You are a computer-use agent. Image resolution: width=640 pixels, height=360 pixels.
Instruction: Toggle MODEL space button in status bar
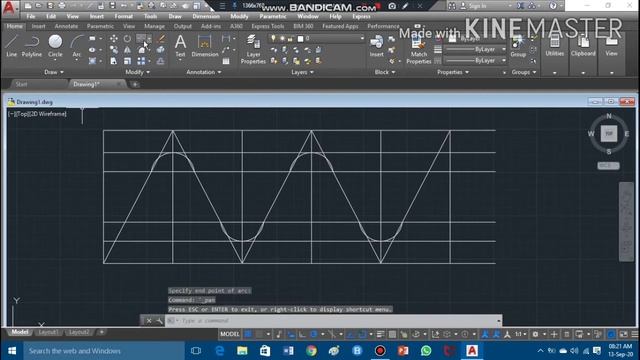[230, 334]
